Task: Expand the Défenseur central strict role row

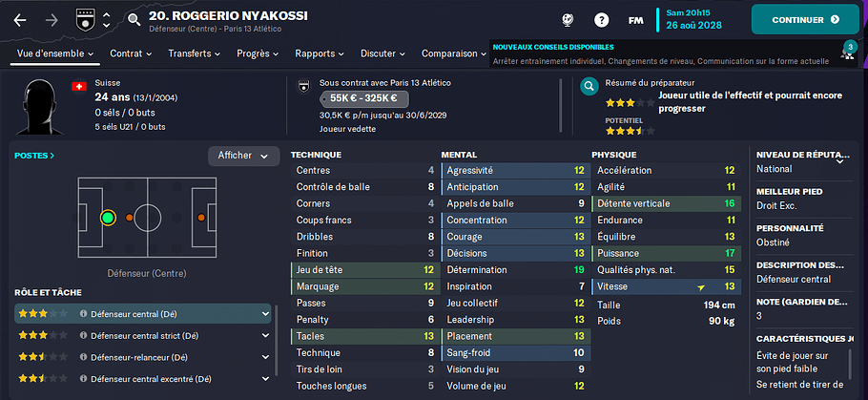Action: point(265,336)
